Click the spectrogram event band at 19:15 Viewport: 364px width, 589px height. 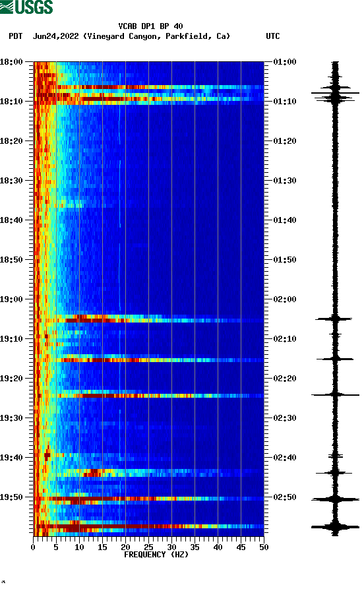coord(149,360)
